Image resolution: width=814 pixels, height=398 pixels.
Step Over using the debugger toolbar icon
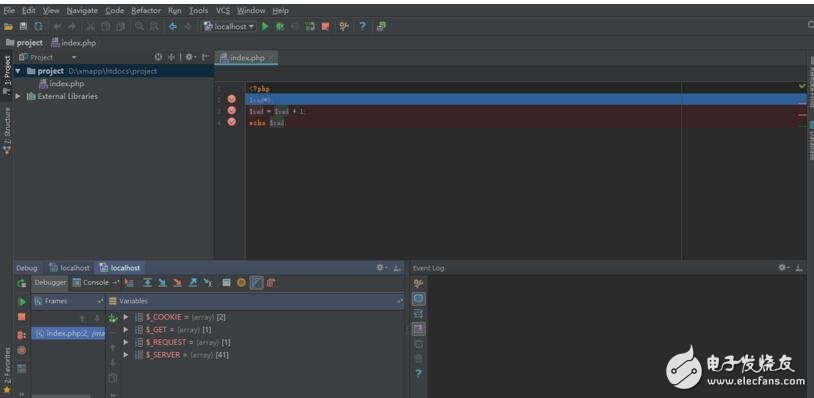click(x=147, y=283)
